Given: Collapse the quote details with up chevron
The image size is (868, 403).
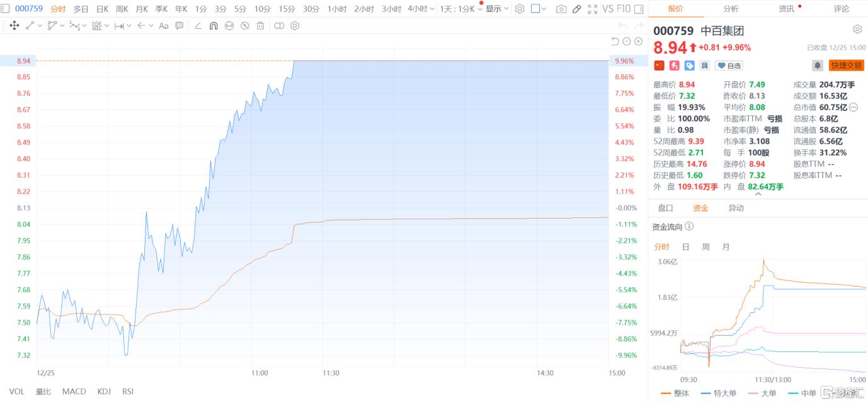Looking at the screenshot, I should point(758,194).
